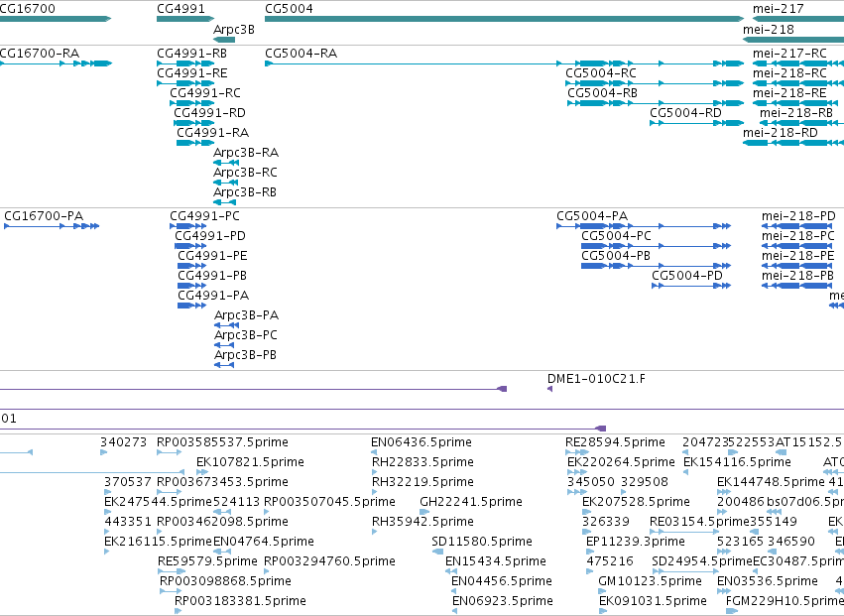Select transcript mei-218-RB

[796, 113]
